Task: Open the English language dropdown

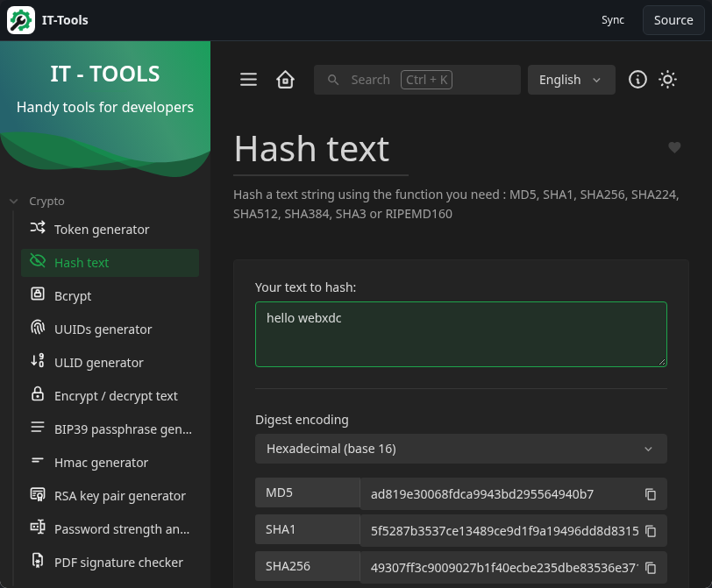Action: [571, 80]
